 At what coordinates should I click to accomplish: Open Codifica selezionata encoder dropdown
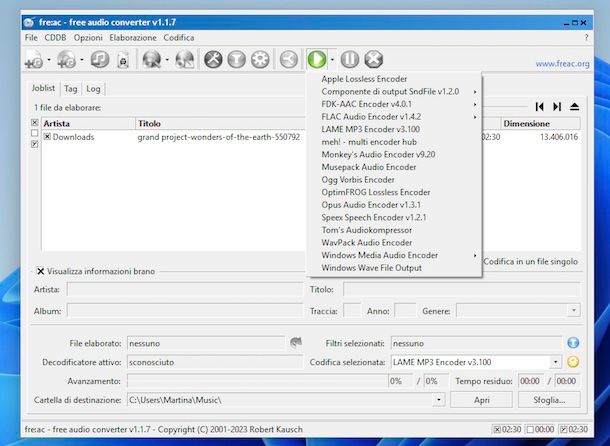(x=556, y=362)
